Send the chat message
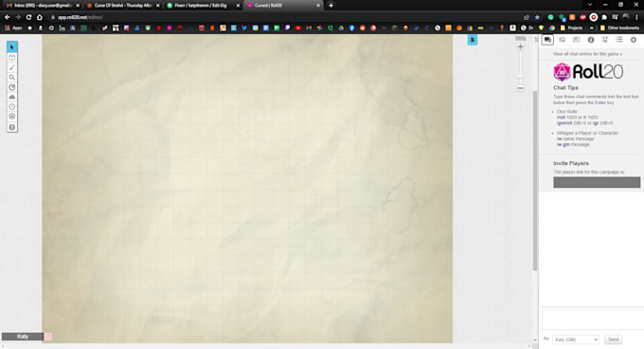 coord(613,340)
